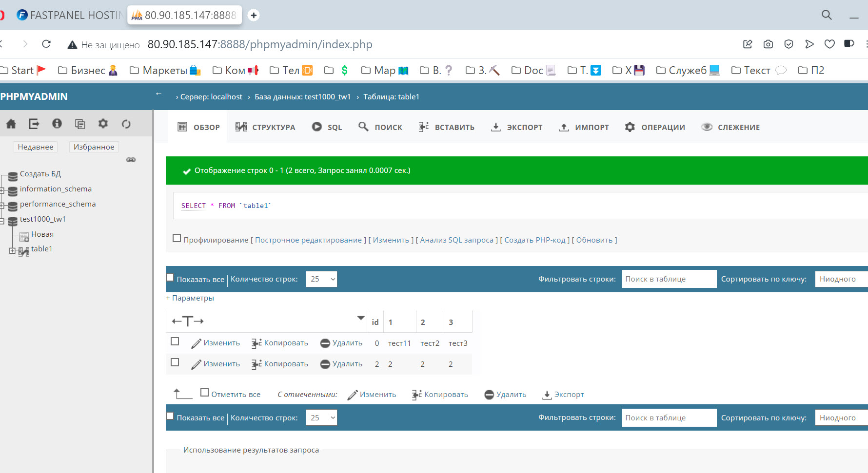Screen dimensions: 868x473
Task: Switch to the Обзор tab
Action: point(198,127)
